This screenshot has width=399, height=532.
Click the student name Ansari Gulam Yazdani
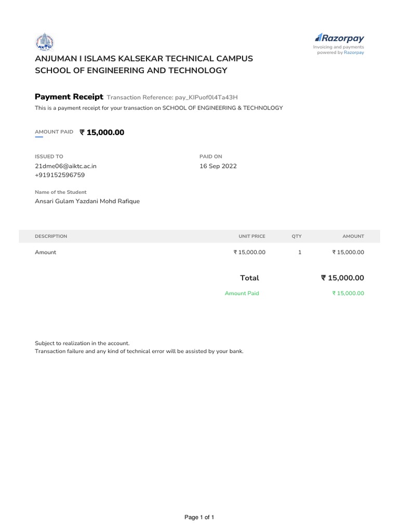click(x=87, y=201)
